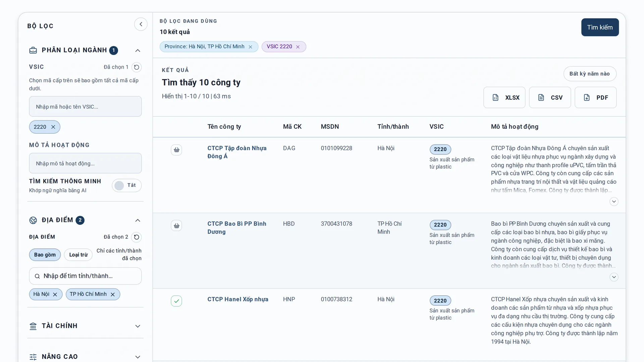Open CTCP Tập đoàn Nhựa Đông Á company link
Viewport: 644px width, 362px height.
pyautogui.click(x=237, y=152)
